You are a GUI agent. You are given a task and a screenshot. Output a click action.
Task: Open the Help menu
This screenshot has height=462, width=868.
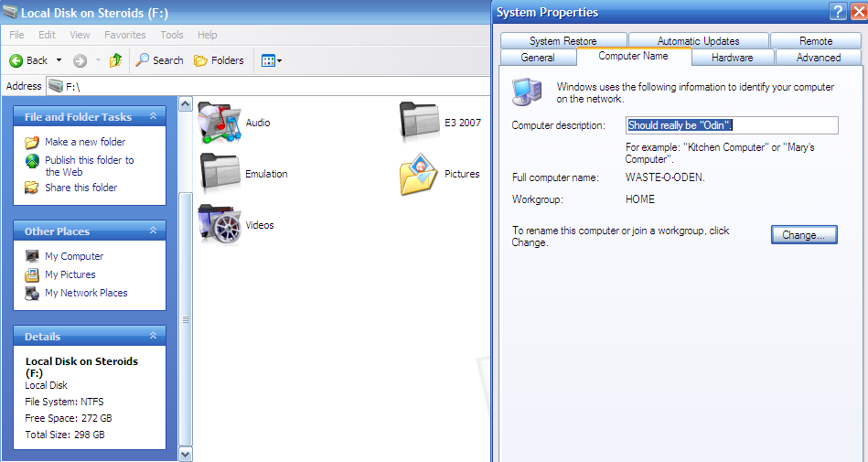click(208, 35)
